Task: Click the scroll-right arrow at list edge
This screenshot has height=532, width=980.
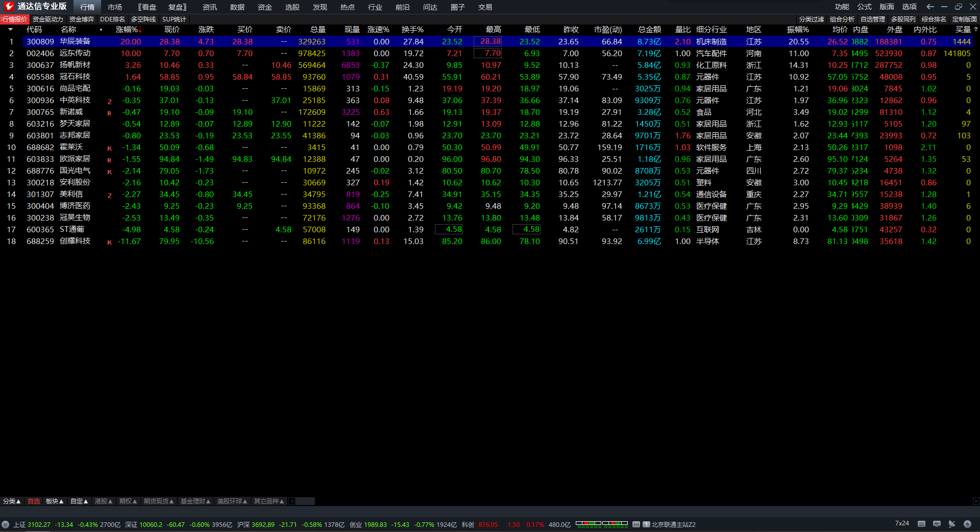Action: click(976, 501)
